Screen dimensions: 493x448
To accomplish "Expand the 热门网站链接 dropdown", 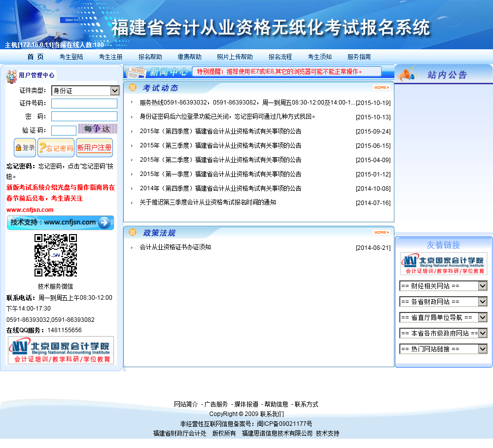I will point(443,348).
